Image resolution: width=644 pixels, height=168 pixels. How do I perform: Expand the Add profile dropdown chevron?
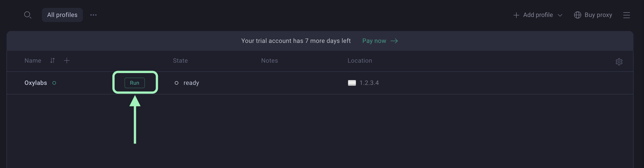point(560,15)
